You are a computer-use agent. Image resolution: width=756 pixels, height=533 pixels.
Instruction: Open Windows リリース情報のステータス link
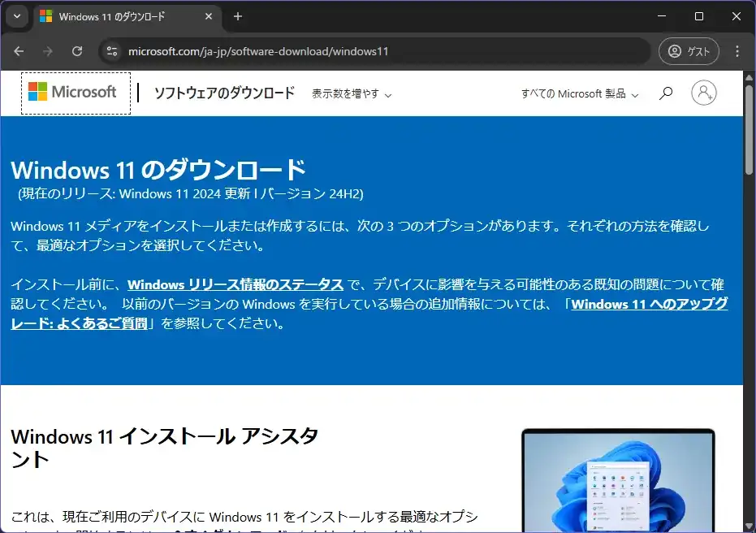(235, 284)
